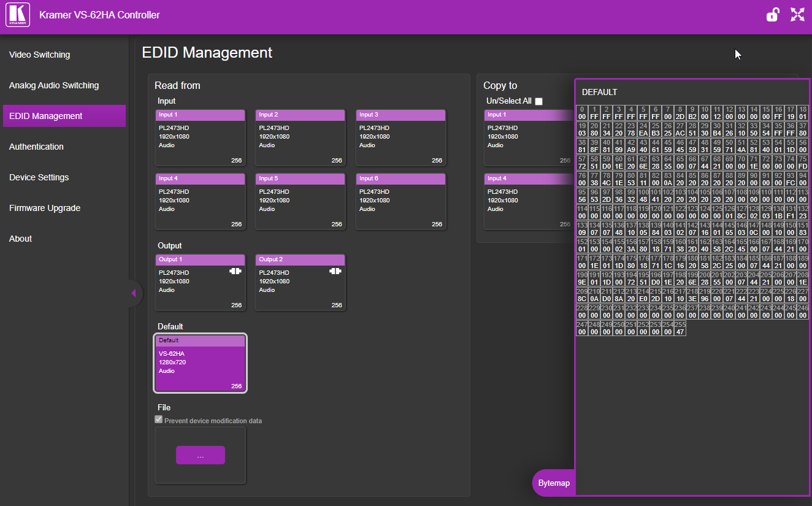The image size is (812, 506).
Task: Click the Kramer logo icon
Action: coord(18,15)
